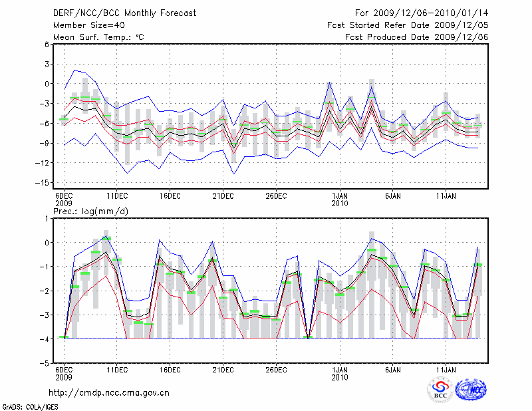This screenshot has width=532, height=411.
Task: Click the Fcst Produced Date text
Action: click(x=416, y=37)
